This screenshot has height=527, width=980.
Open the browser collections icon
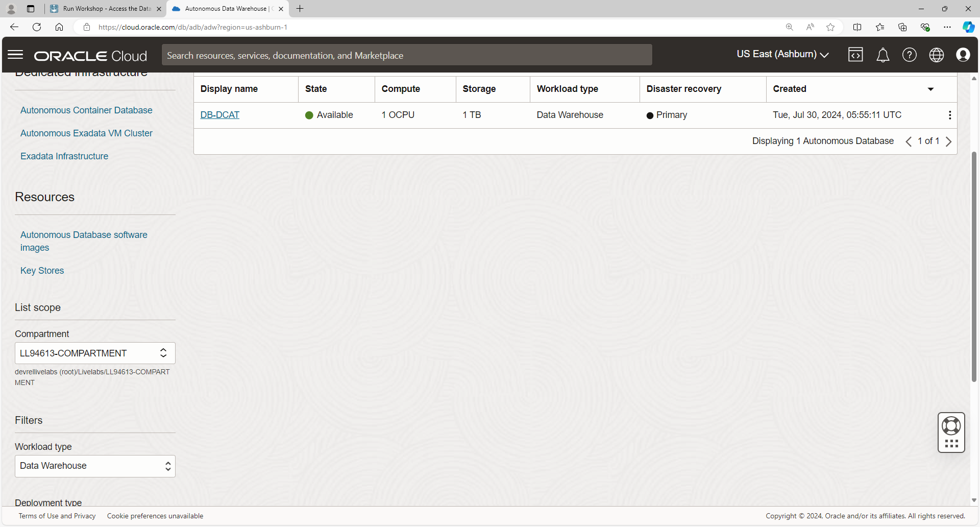pyautogui.click(x=902, y=27)
